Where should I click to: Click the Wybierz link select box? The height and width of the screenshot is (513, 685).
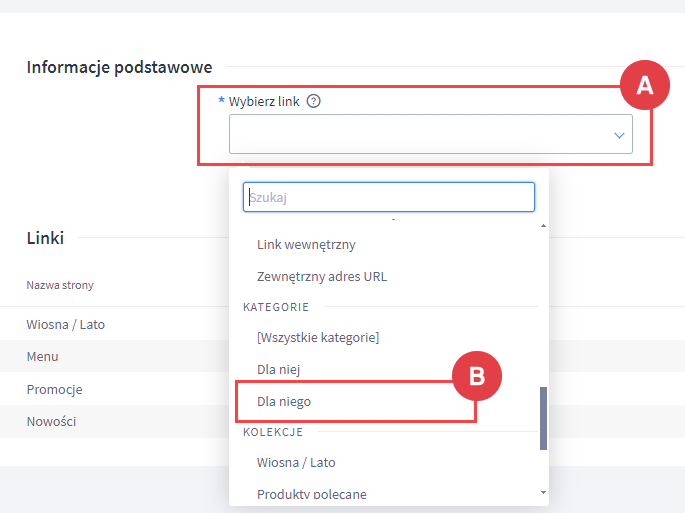click(420, 135)
